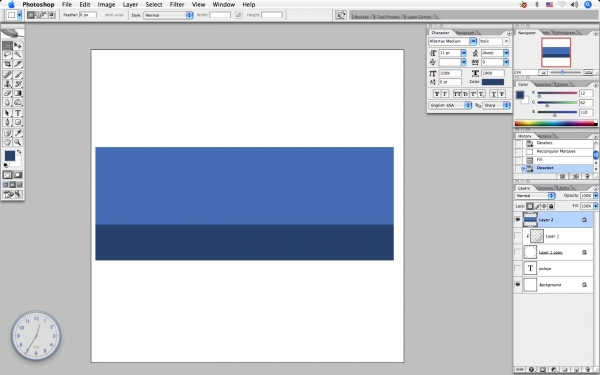Viewport: 600px width, 375px height.
Task: Select the Type tool
Action: pos(18,113)
